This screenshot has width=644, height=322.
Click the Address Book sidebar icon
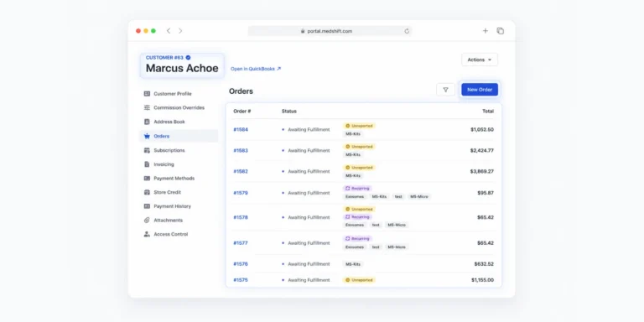[147, 122]
